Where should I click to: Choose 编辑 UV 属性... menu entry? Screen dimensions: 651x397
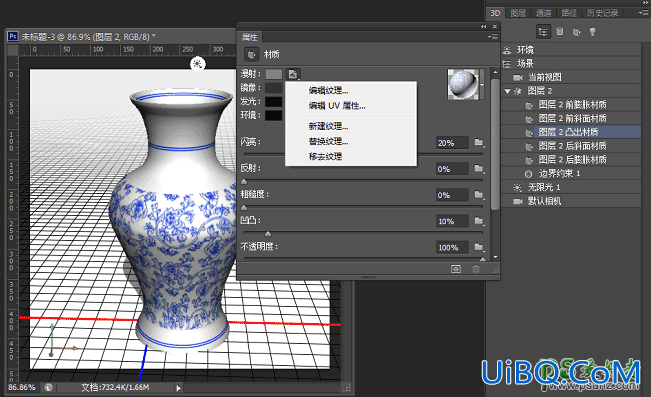click(337, 106)
